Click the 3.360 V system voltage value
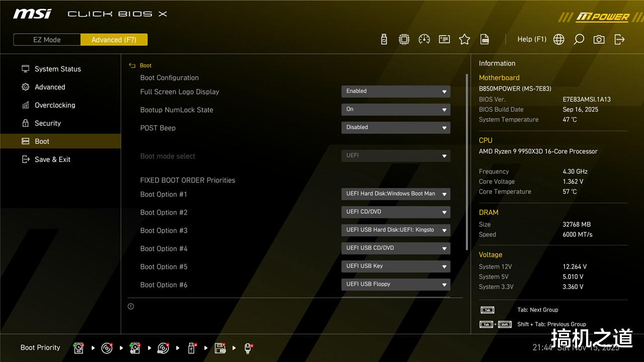Screen dimensions: 644x362 pyautogui.click(x=573, y=287)
